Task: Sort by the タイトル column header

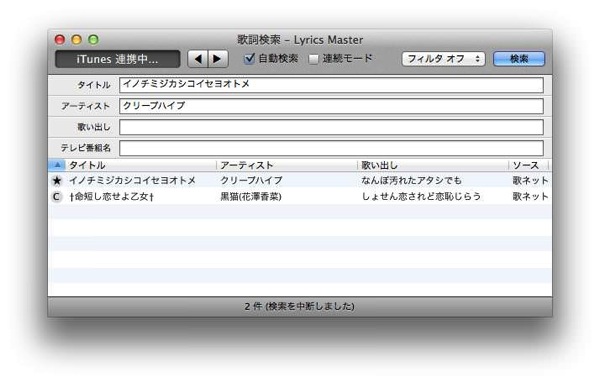Action: click(x=141, y=165)
